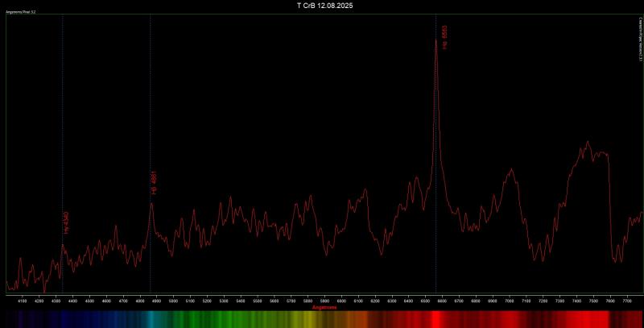Select the Hα 6563 peak label
644x328 pixels.
pos(444,37)
